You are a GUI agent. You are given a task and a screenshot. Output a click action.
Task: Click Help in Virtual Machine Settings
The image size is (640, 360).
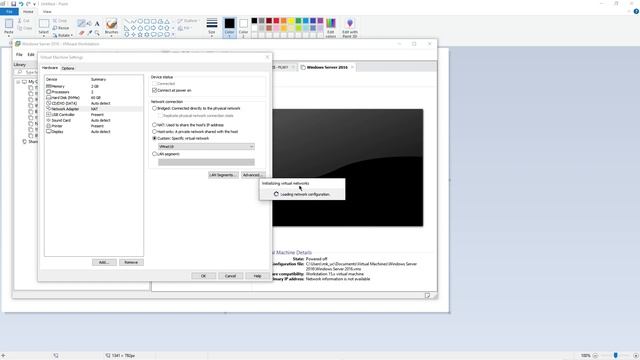click(257, 276)
